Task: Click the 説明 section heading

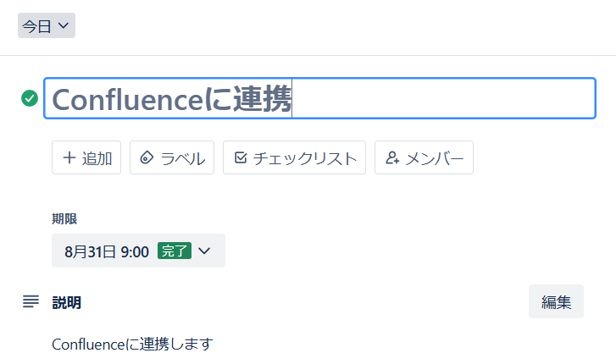Action: point(67,302)
